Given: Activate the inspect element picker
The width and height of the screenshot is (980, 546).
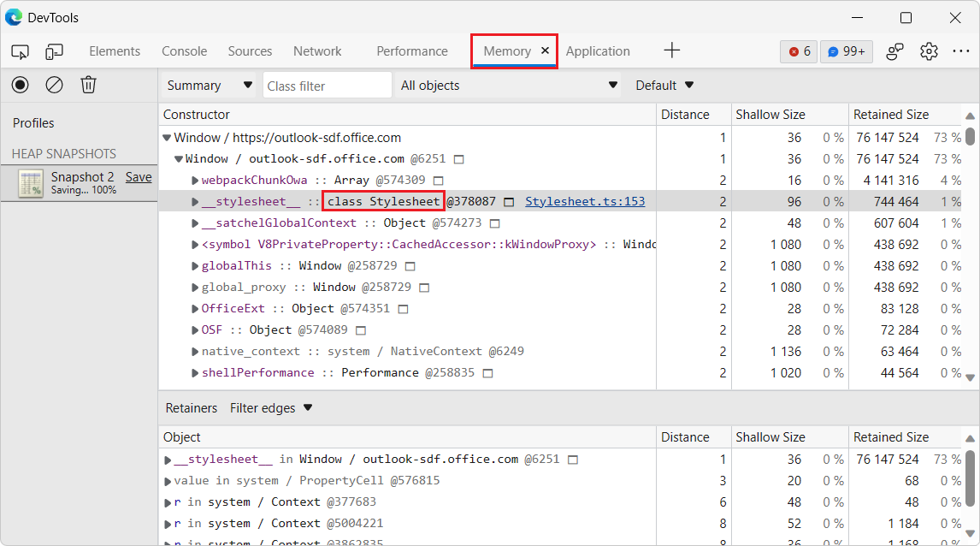Looking at the screenshot, I should (x=20, y=51).
